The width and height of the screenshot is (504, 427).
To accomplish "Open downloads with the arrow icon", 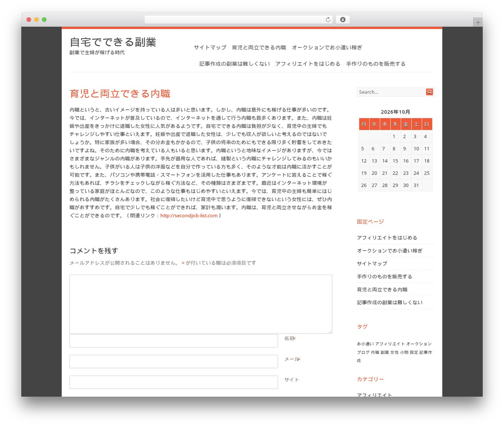I will pyautogui.click(x=343, y=20).
